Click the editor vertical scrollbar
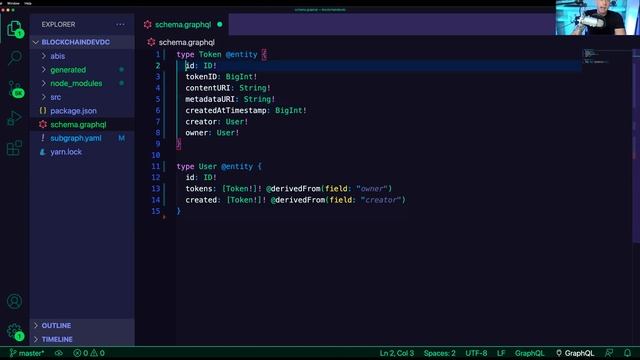Image resolution: width=640 pixels, height=360 pixels. click(636, 147)
